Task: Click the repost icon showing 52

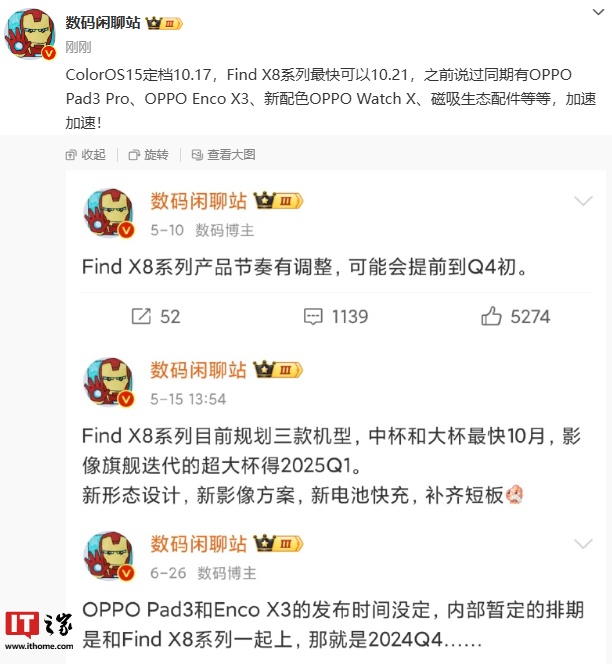Action: 156,317
